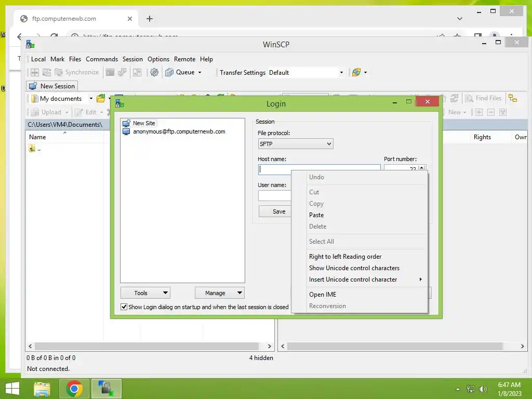
Task: Click the local panel horizontal scrollbar track
Action: coord(147,347)
